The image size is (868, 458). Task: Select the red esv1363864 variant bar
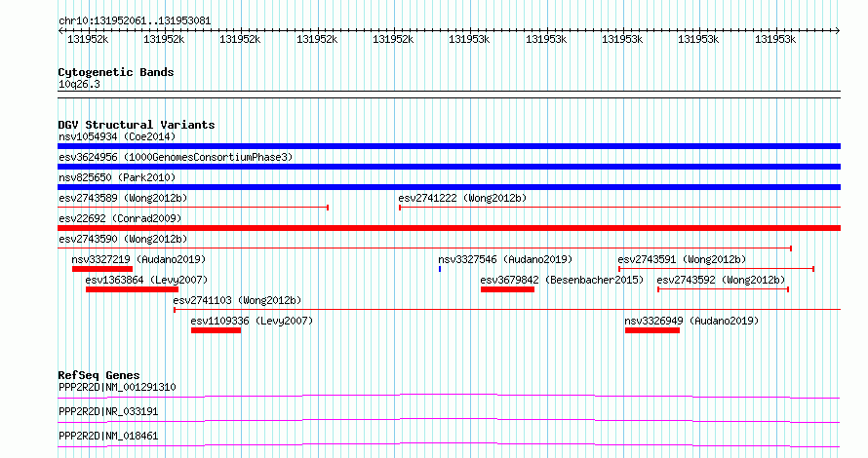[133, 289]
